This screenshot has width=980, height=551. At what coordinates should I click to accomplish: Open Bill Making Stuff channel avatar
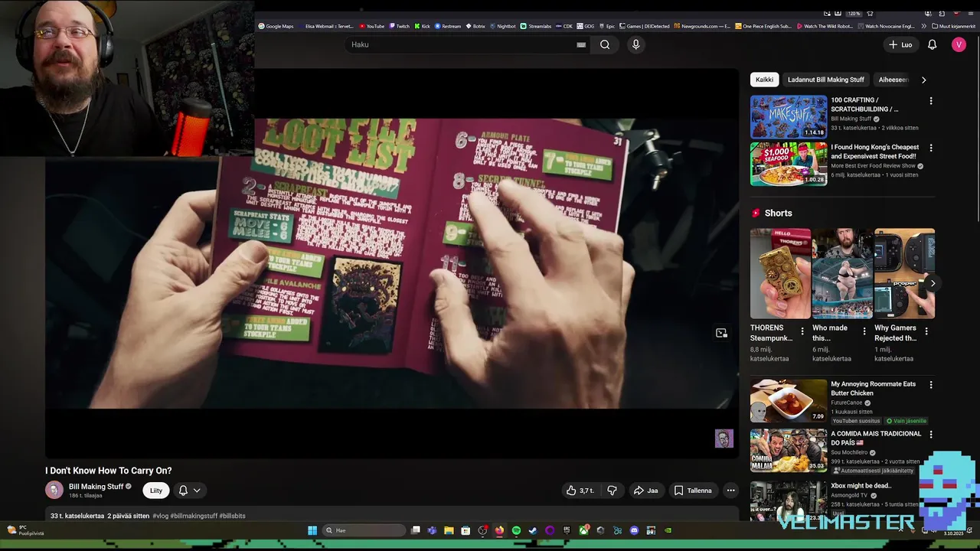click(x=54, y=490)
